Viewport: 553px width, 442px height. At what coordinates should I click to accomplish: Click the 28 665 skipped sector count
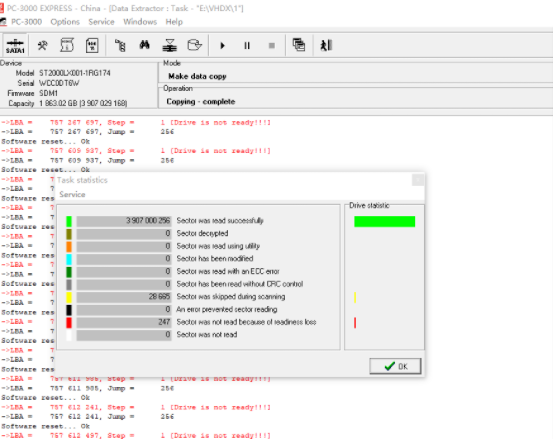[124, 297]
